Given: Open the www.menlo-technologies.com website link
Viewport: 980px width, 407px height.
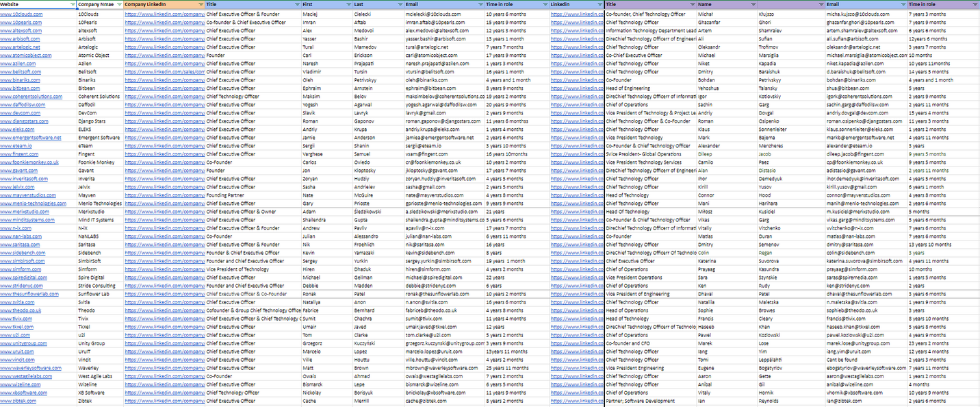Looking at the screenshot, I should click(x=33, y=203).
